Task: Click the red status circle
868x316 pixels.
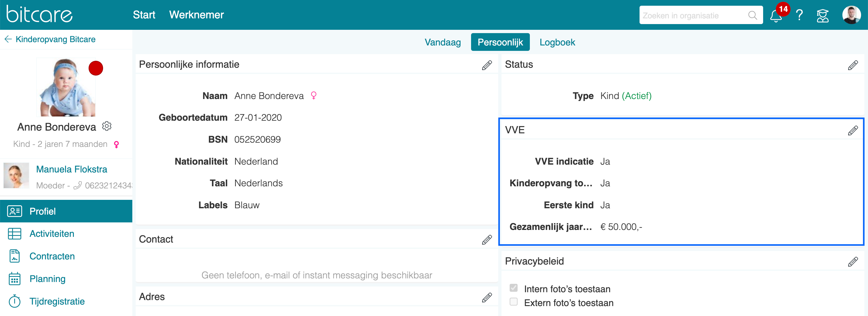Action: tap(96, 68)
